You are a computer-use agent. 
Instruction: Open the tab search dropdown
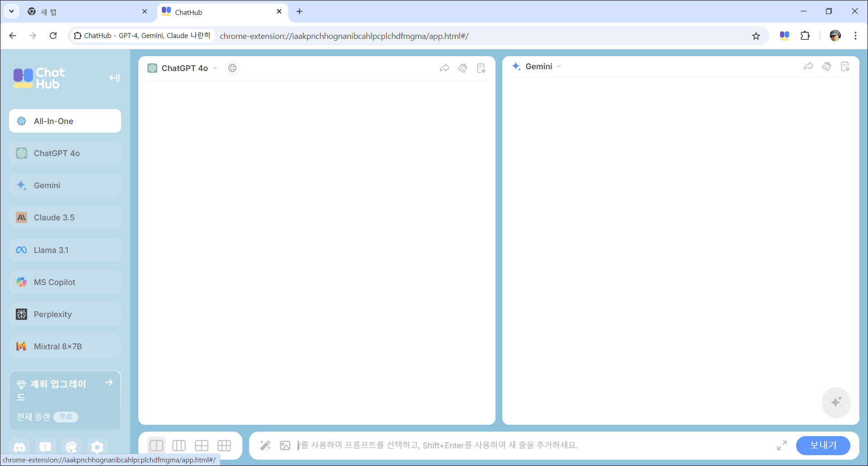pos(12,12)
